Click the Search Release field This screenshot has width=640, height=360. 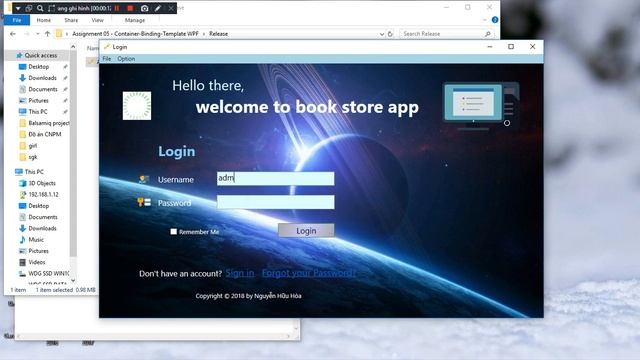pos(442,34)
